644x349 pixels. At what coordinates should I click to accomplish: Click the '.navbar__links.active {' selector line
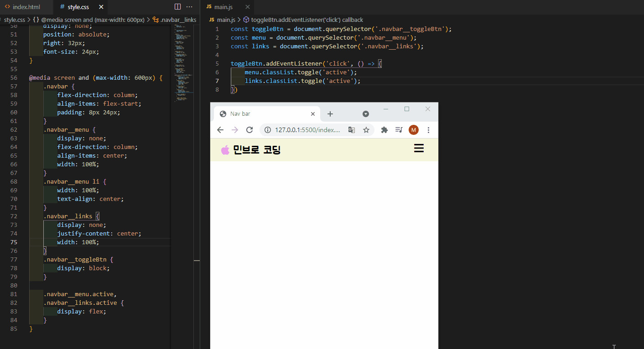[83, 303]
